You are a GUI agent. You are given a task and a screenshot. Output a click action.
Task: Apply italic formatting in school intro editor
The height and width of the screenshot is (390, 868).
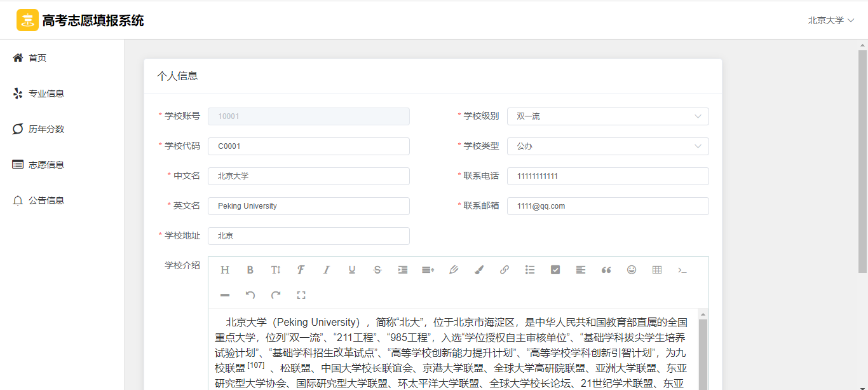[327, 270]
